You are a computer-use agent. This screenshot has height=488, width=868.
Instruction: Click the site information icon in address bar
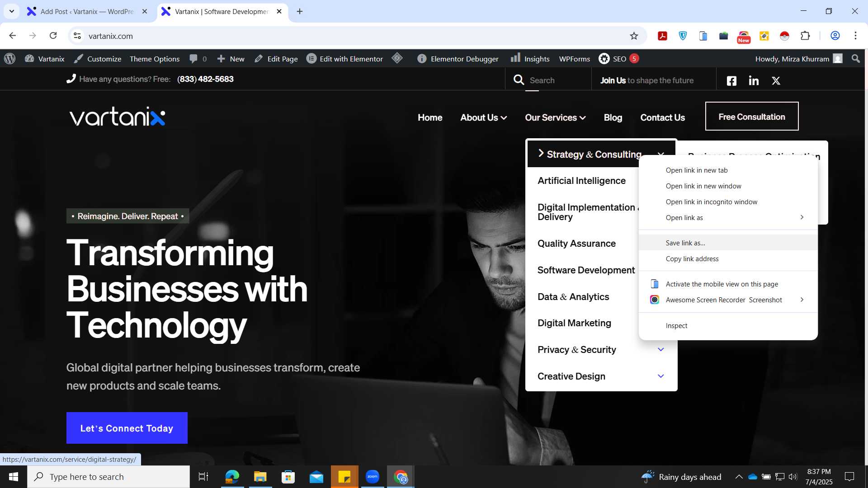point(77,36)
